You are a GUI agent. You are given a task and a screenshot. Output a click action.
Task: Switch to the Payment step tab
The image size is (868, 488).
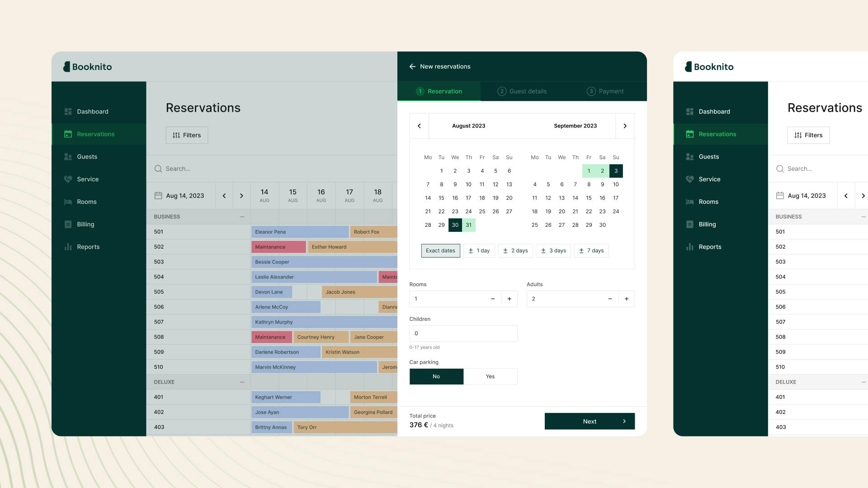pyautogui.click(x=605, y=91)
